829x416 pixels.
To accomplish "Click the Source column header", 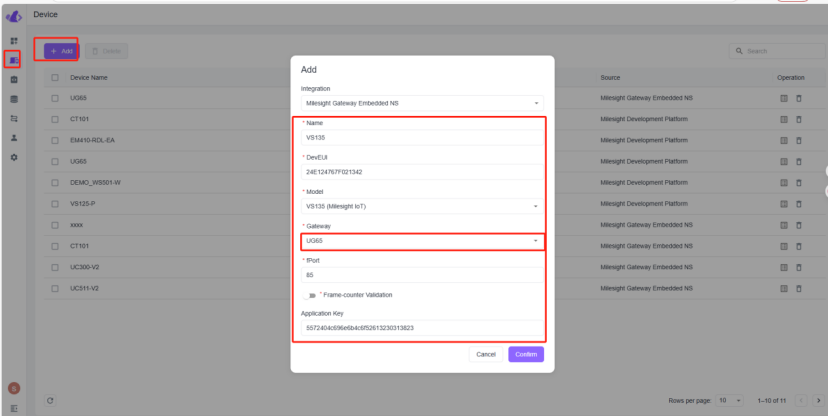I will click(610, 78).
